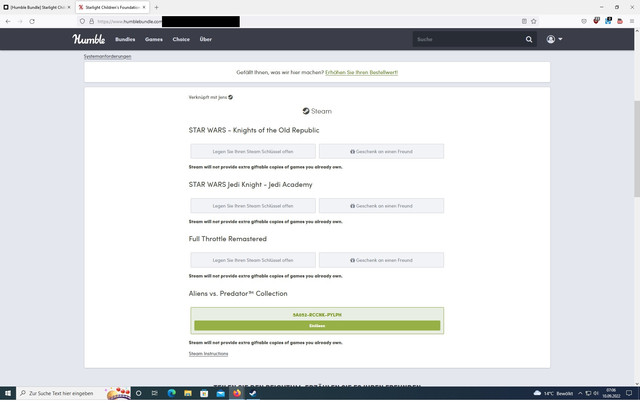640x403 pixels.
Task: Open Task View in the taskbar
Action: pyautogui.click(x=155, y=393)
